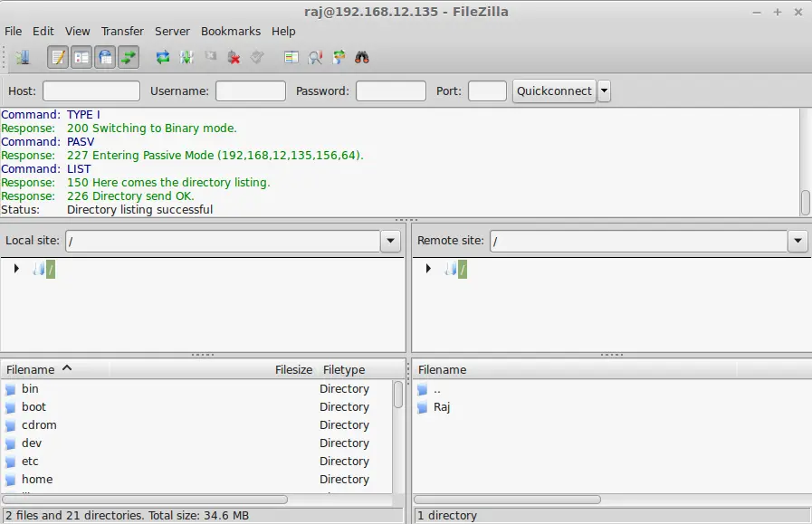Sort local files by Filesize column
The width and height of the screenshot is (812, 524).
(x=293, y=370)
